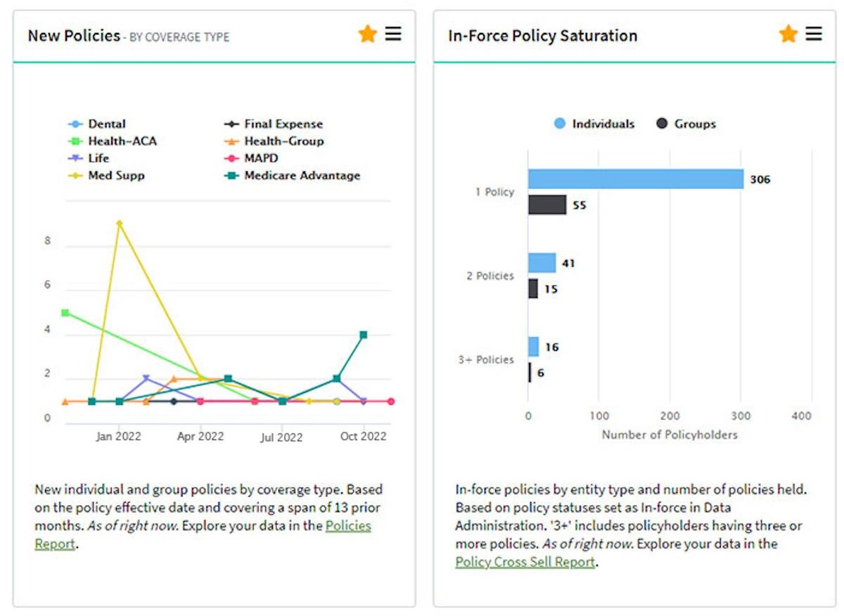This screenshot has width=844, height=616.
Task: Toggle Final Expense legend entry
Action: click(x=283, y=124)
